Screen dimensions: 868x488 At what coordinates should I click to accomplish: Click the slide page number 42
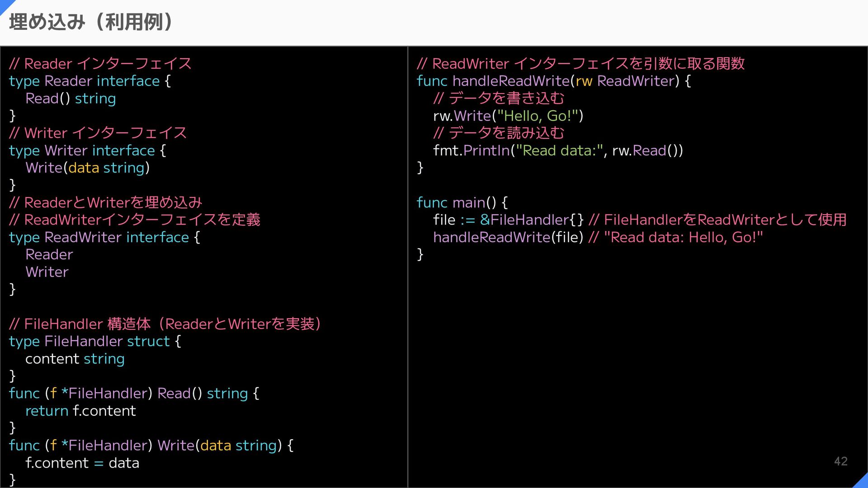pyautogui.click(x=841, y=461)
